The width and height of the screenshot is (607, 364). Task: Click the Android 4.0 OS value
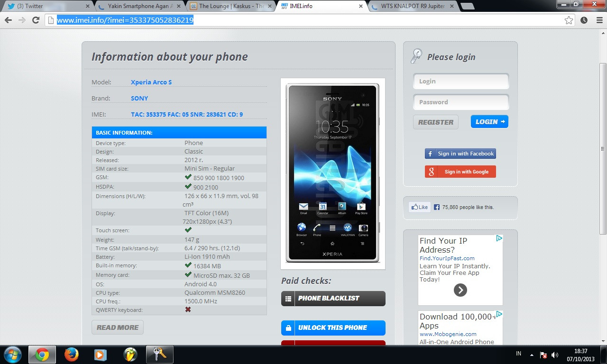(x=201, y=284)
